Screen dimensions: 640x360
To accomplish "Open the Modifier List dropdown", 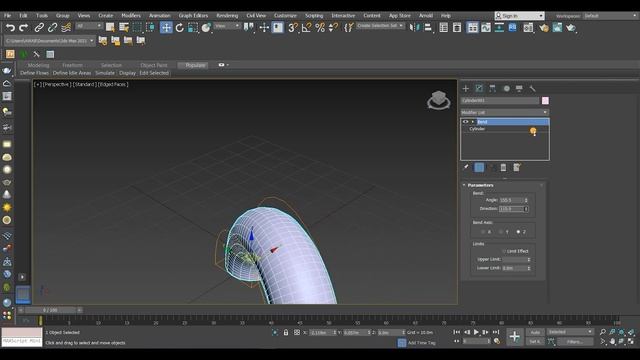I will coord(504,112).
